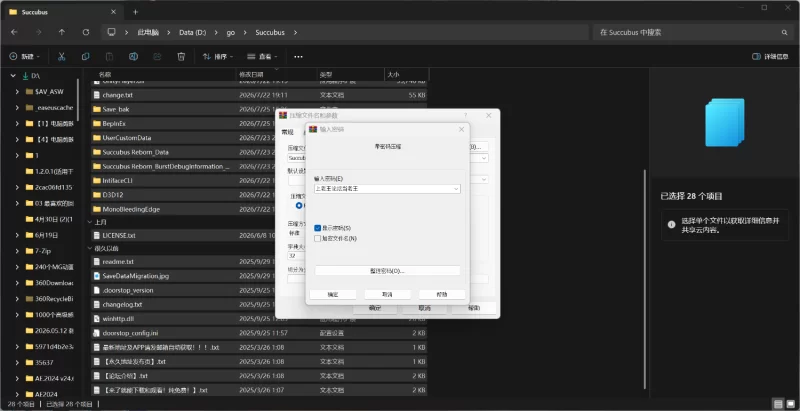Open the 排序 Sort dropdown

click(x=218, y=57)
